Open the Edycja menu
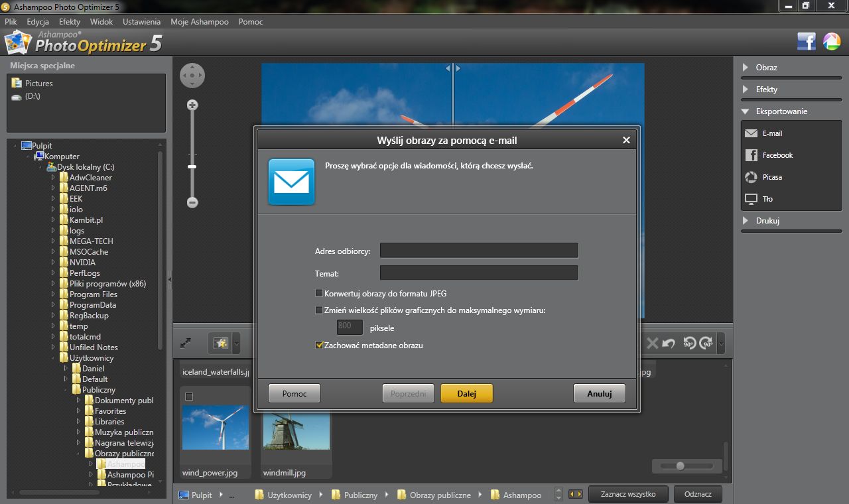 [38, 22]
